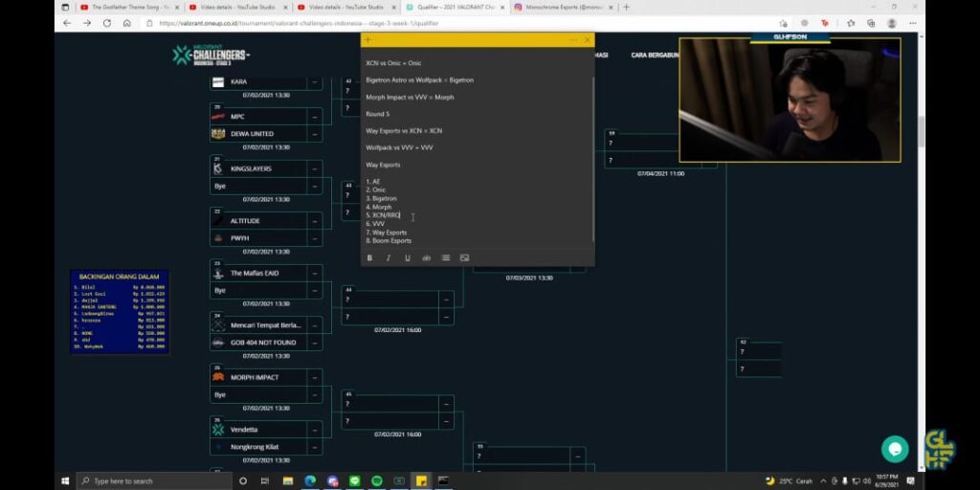Open the Windows Start menu
This screenshot has width=980, height=490.
tap(65, 481)
